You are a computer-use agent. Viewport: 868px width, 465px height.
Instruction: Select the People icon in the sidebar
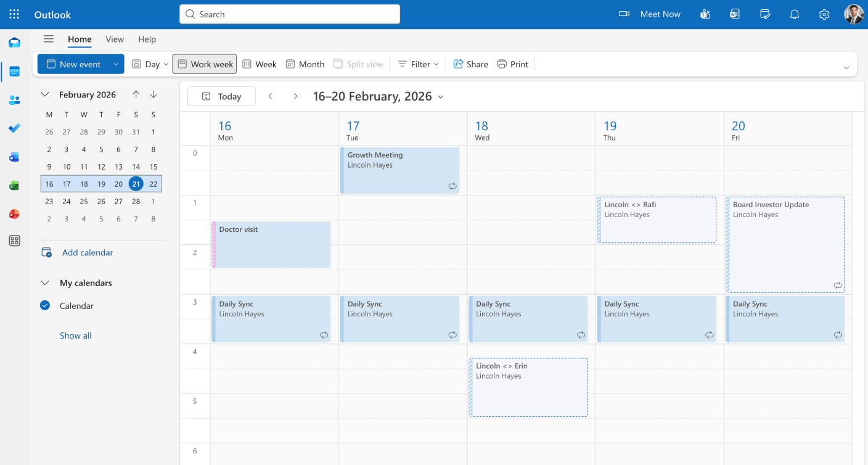tap(14, 100)
